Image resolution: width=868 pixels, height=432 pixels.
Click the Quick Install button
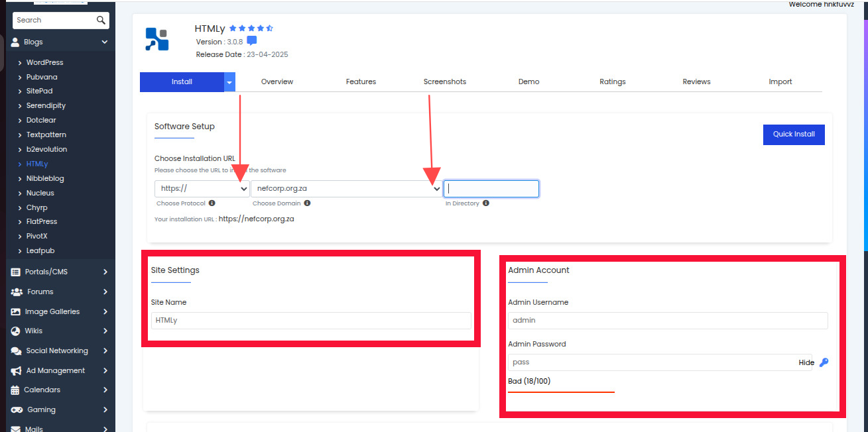(x=794, y=135)
